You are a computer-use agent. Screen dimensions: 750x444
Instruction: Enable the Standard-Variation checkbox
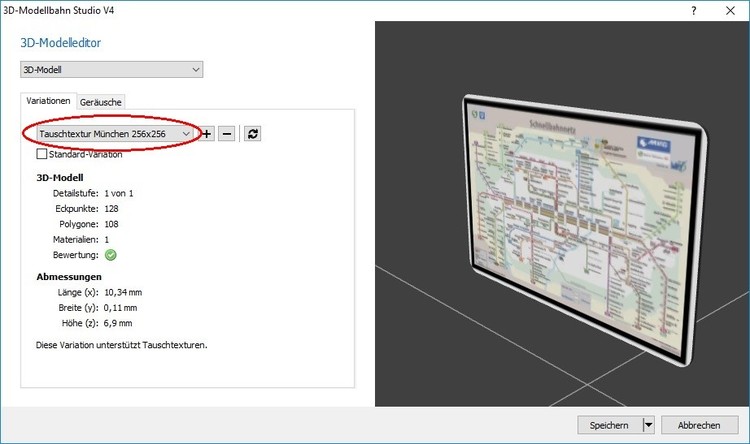click(x=42, y=154)
